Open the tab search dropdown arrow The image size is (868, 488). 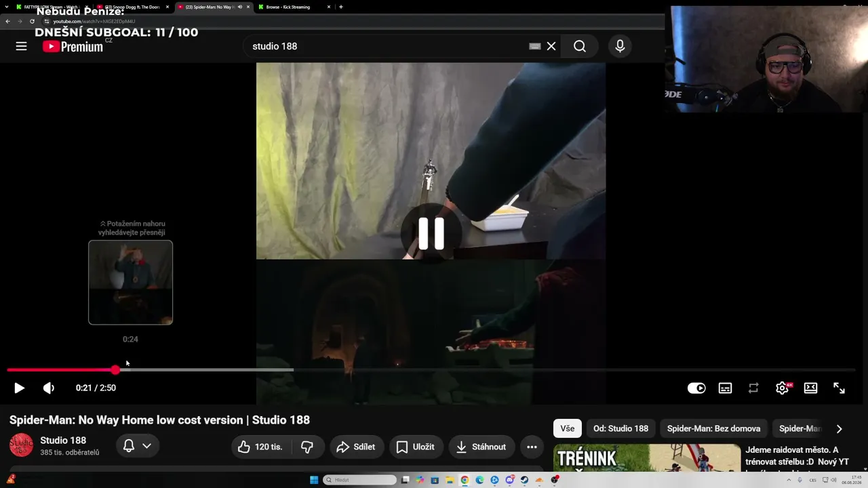click(7, 7)
